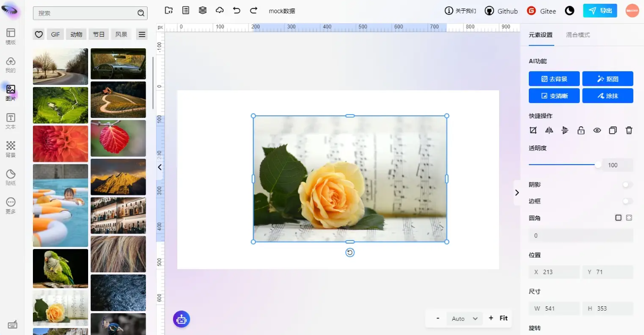Select the red leaf image thumbnail
This screenshot has height=335, width=644.
pos(118,138)
